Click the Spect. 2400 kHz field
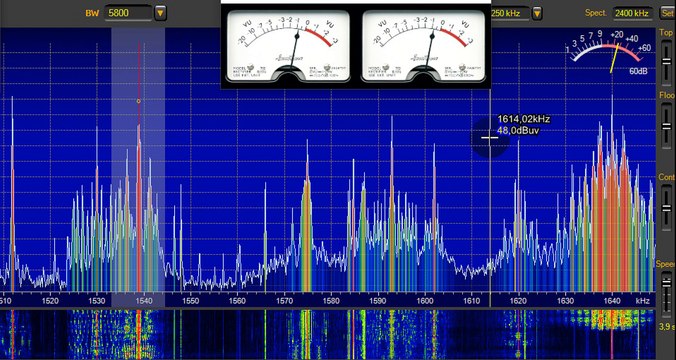 [632, 13]
